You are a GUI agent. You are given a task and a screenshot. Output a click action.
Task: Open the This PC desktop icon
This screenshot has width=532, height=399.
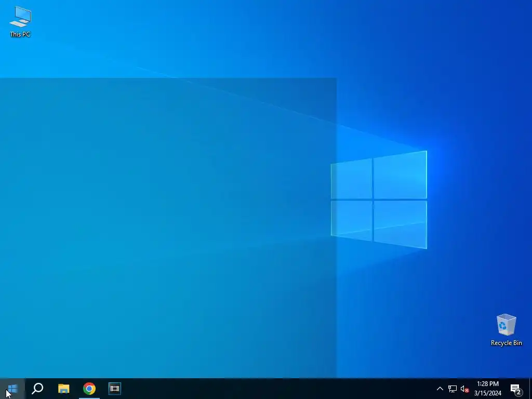[20, 21]
